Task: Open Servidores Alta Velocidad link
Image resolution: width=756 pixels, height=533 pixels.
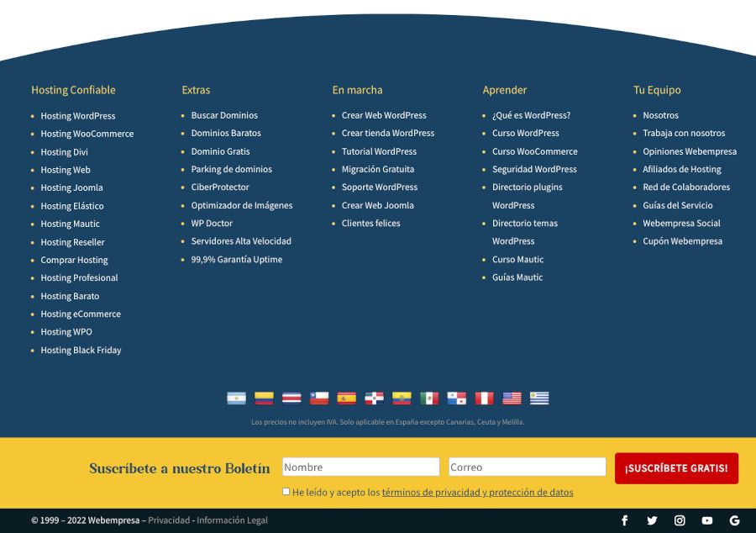Action: (242, 241)
